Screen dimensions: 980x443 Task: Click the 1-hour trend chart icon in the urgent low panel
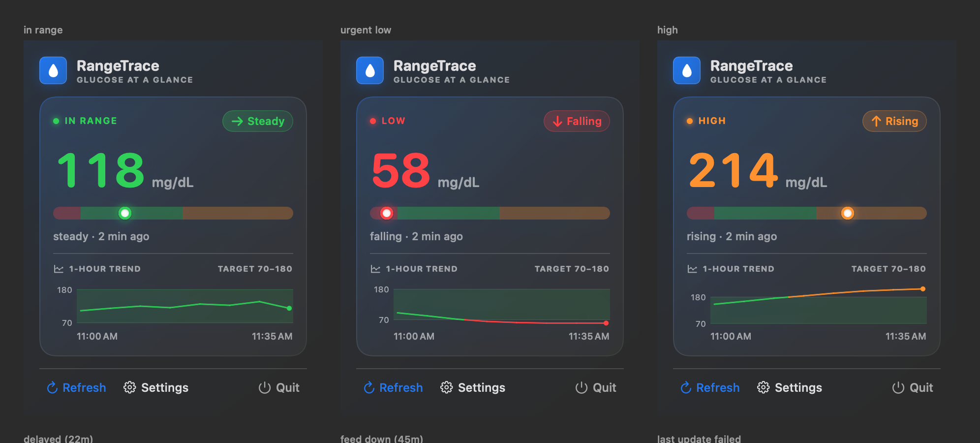pos(375,269)
